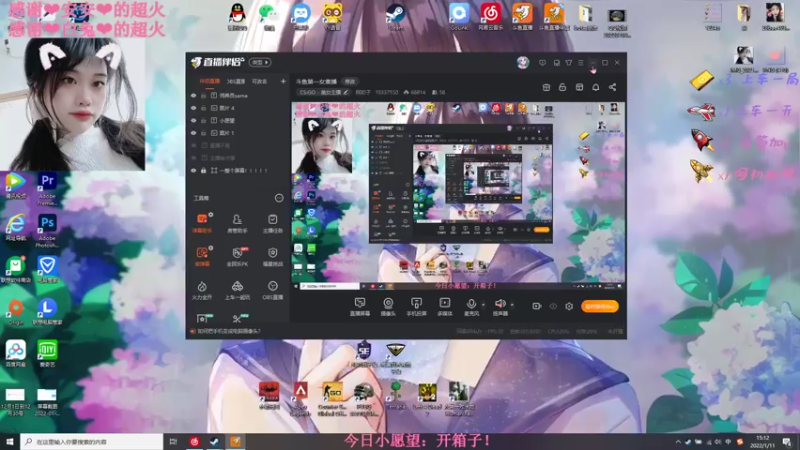Click Windows taskbar search box
The height and width of the screenshot is (450, 800).
coord(92,442)
